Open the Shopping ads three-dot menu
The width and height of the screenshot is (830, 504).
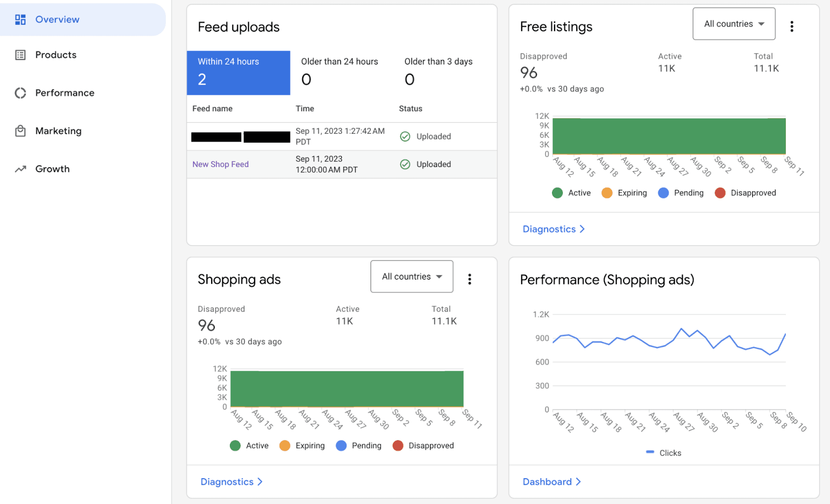(x=469, y=279)
